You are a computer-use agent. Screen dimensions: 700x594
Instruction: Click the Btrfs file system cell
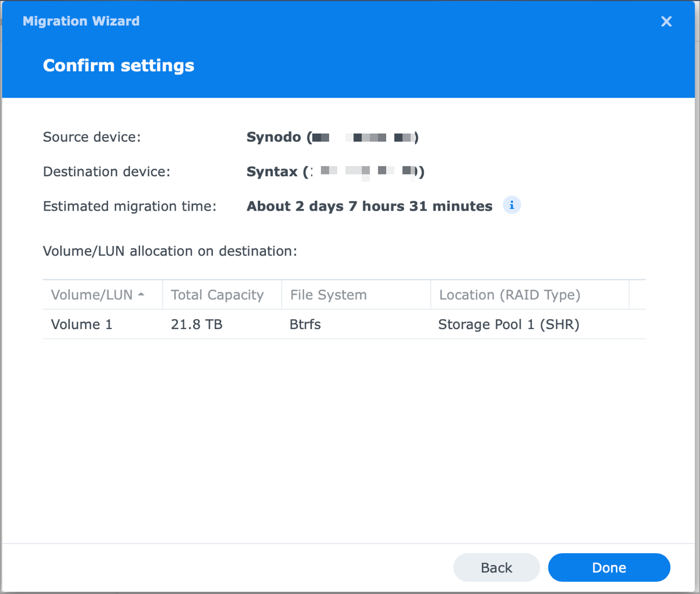click(x=305, y=324)
